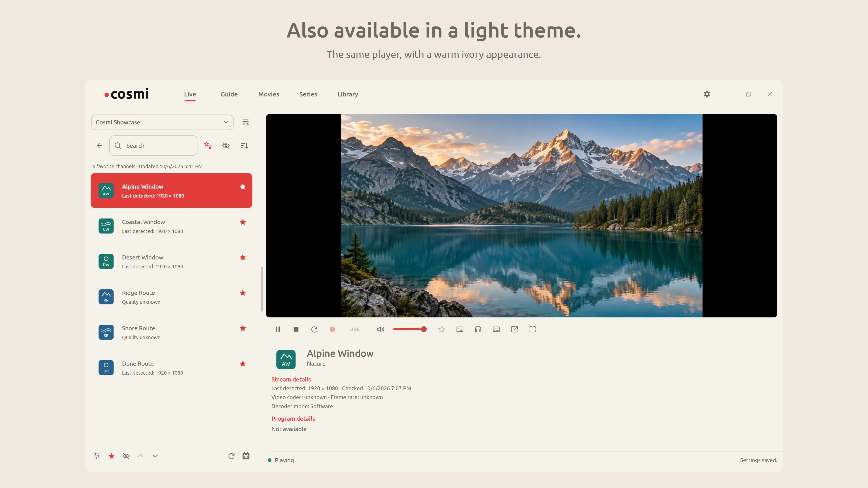Stop the stream with the stop button
The width and height of the screenshot is (868, 488).
tap(296, 329)
